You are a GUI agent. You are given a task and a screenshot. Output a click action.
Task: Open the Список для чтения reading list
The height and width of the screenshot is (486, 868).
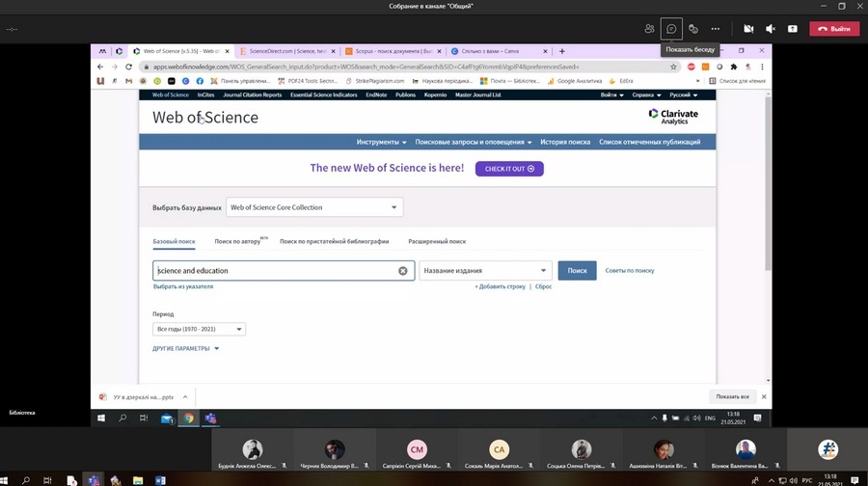[737, 81]
